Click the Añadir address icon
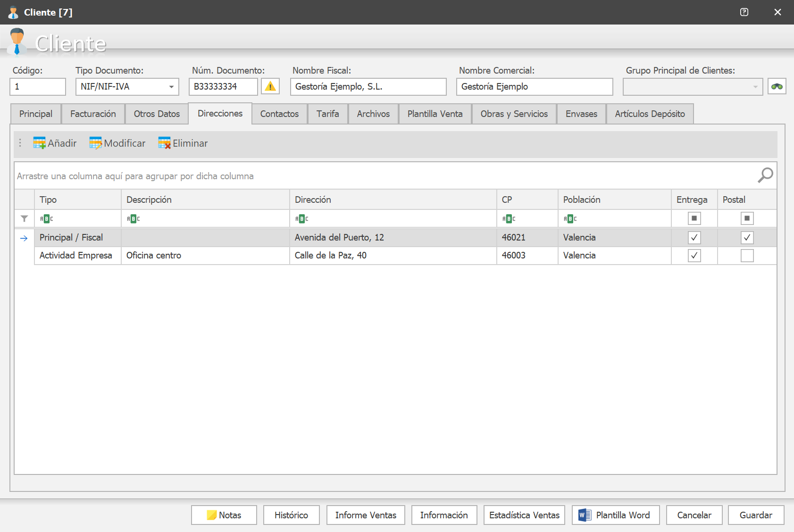 point(39,143)
